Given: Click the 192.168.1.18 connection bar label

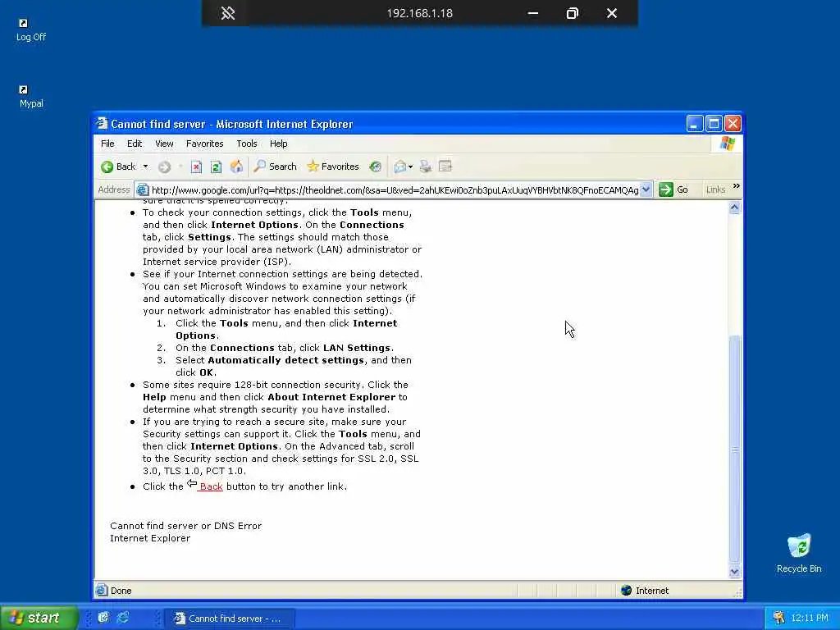Looking at the screenshot, I should tap(419, 13).
